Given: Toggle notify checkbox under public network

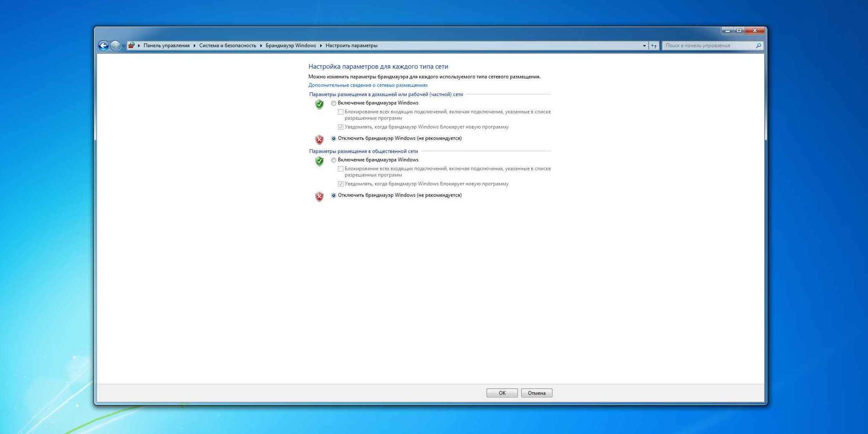Looking at the screenshot, I should click(340, 184).
